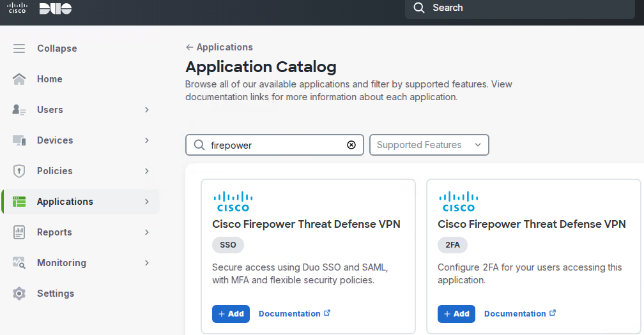Screen dimensions: 644x335
Task: Click the Application Catalog heading
Action: click(x=261, y=66)
